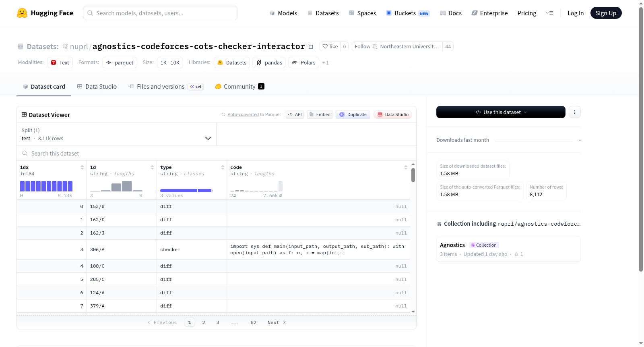Select the Text modality tag
The image size is (644, 347).
pos(60,62)
